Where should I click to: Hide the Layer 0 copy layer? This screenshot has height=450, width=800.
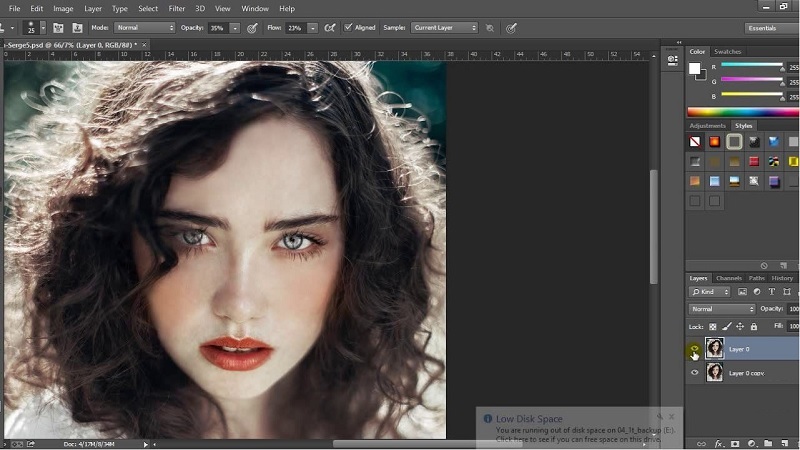[x=694, y=373]
